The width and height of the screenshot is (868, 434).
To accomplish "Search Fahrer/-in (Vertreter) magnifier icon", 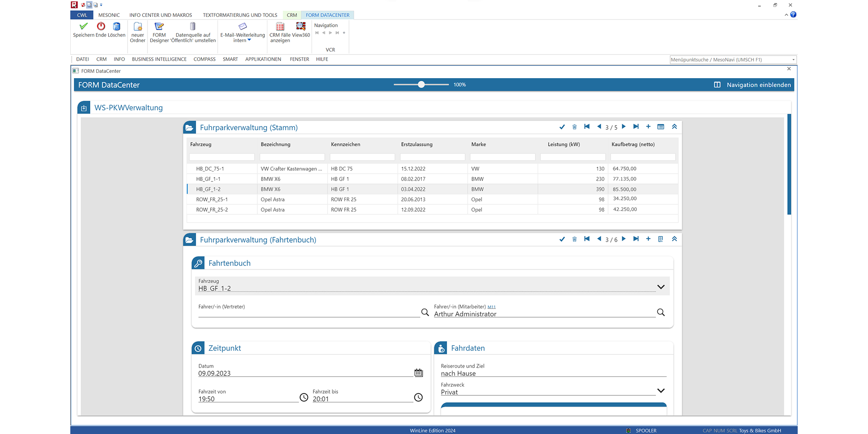I will point(425,312).
